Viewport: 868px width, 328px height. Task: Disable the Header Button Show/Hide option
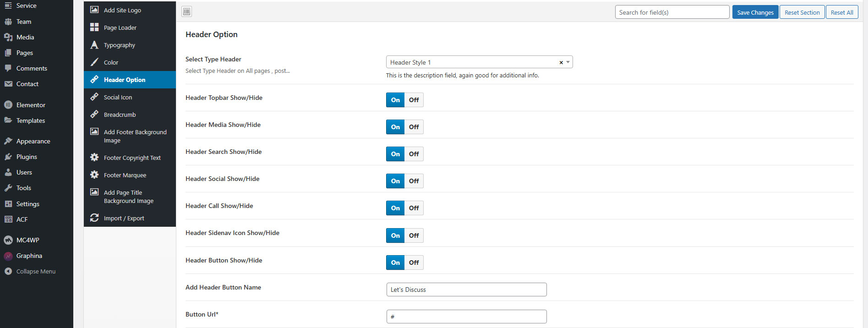point(414,262)
